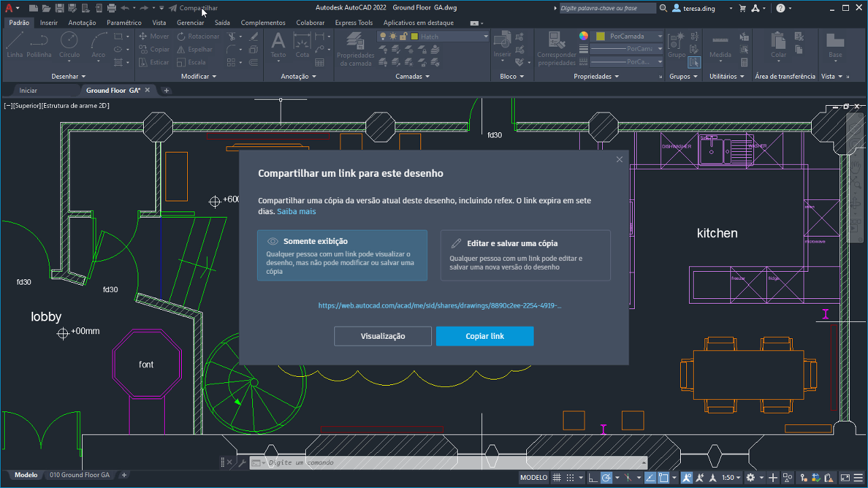Click the PorCamada color swatch in Propriedades
The width and height of the screenshot is (868, 488).
tap(600, 35)
